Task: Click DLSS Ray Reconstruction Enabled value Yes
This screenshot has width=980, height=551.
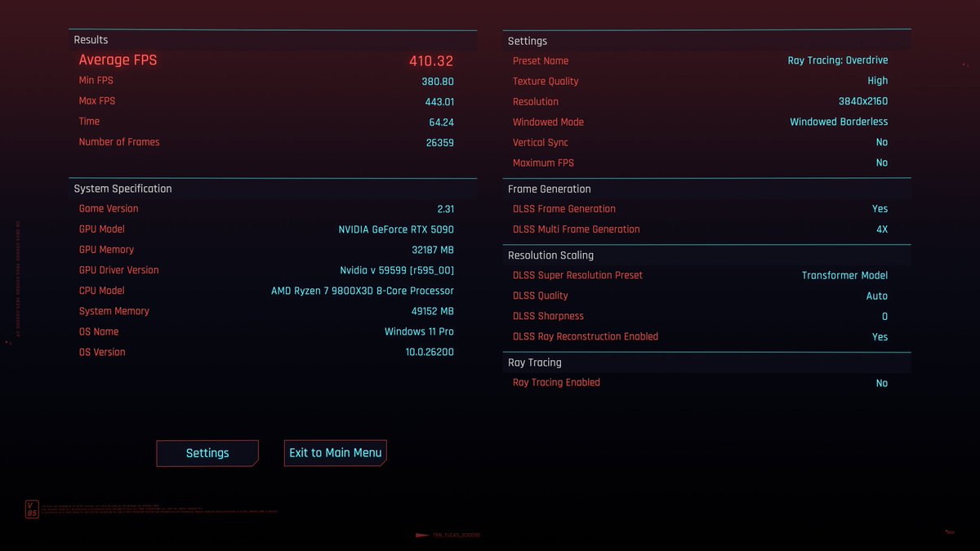Action: click(880, 337)
